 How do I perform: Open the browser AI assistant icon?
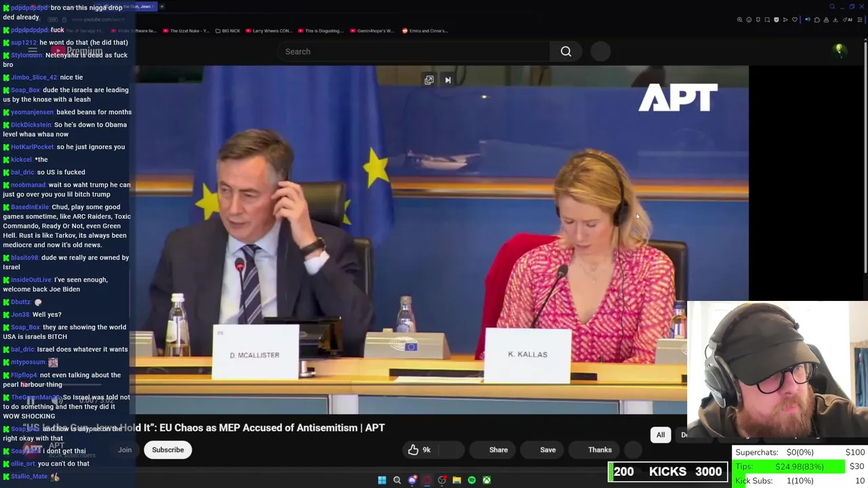coord(848,20)
